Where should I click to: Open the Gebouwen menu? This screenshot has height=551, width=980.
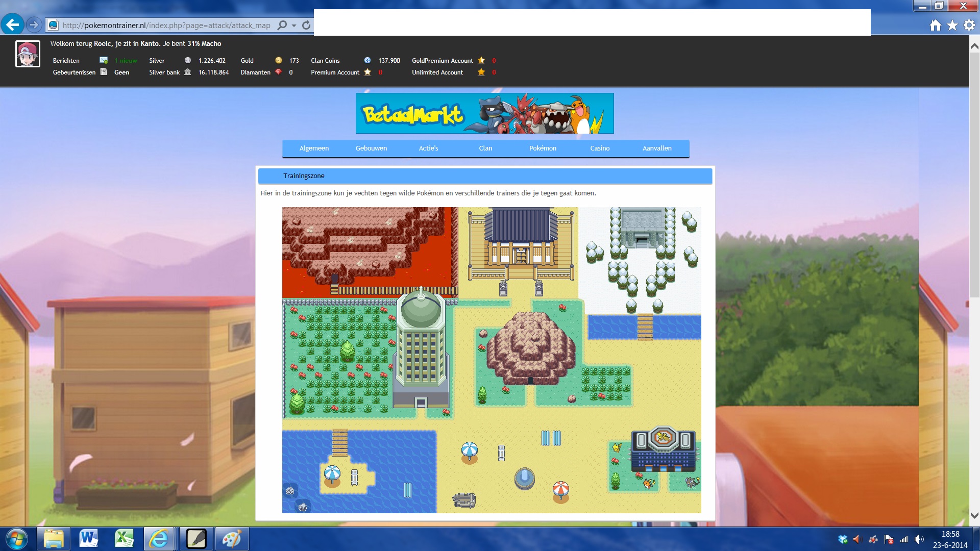click(371, 148)
